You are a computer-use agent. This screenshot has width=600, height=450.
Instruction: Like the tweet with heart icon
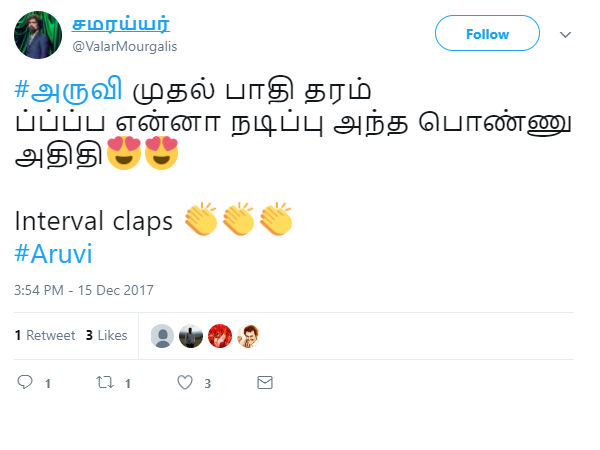(x=185, y=382)
